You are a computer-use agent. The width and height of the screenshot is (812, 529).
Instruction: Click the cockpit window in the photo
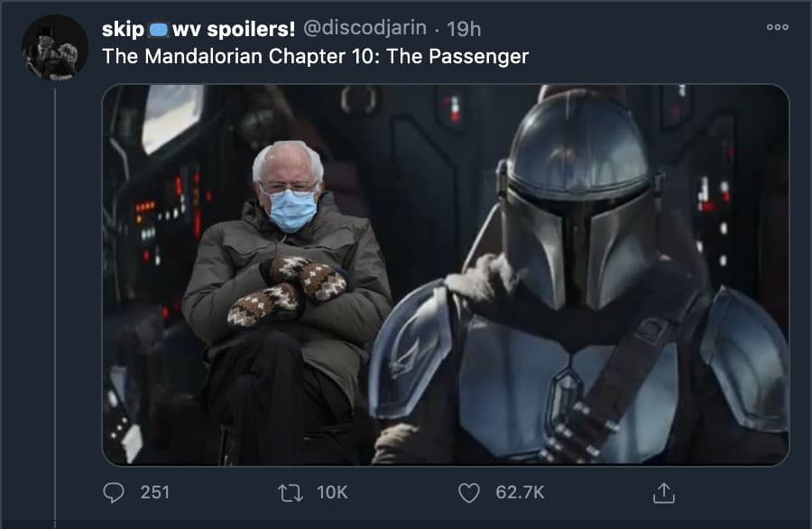[172, 117]
